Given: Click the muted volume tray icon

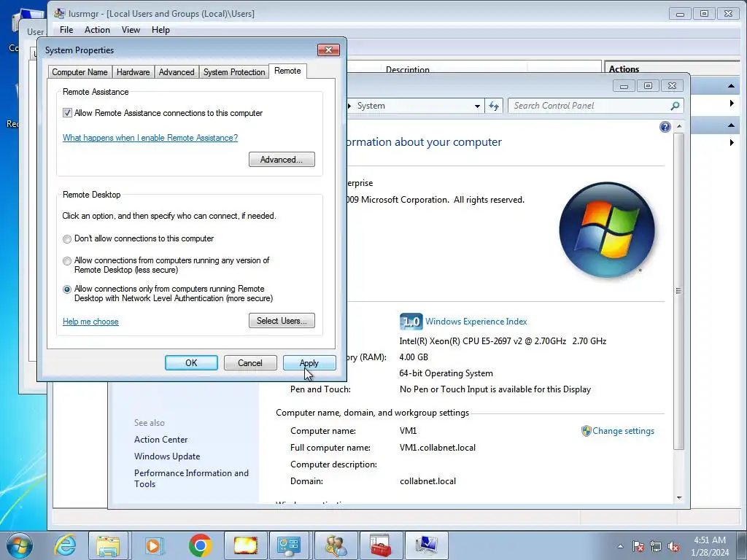Looking at the screenshot, I should [673, 547].
